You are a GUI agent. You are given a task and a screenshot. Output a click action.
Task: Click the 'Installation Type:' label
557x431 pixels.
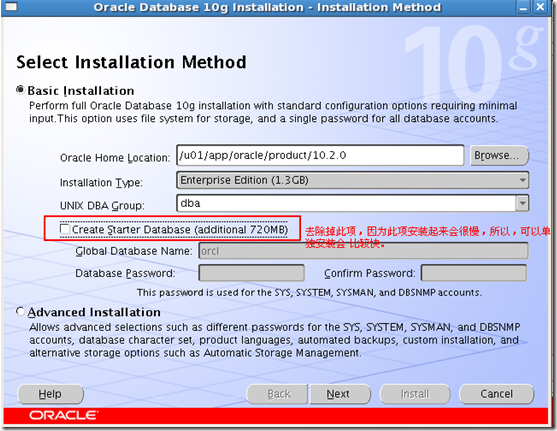tap(101, 182)
